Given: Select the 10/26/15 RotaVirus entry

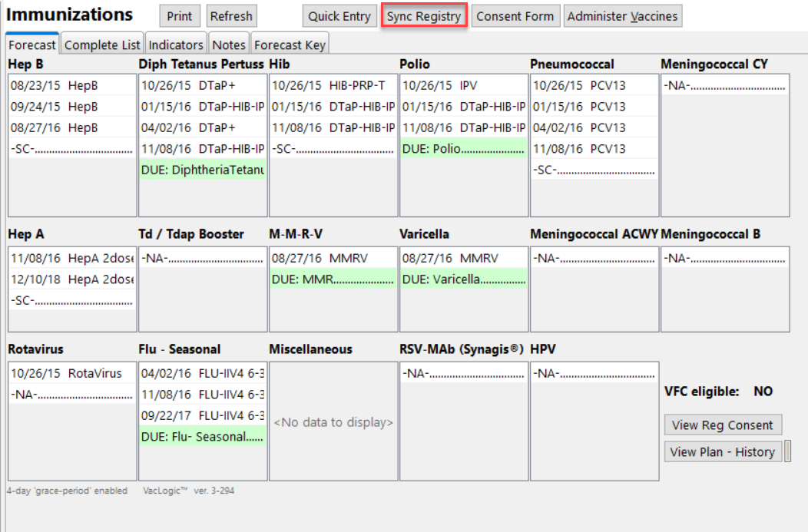Looking at the screenshot, I should [x=71, y=374].
